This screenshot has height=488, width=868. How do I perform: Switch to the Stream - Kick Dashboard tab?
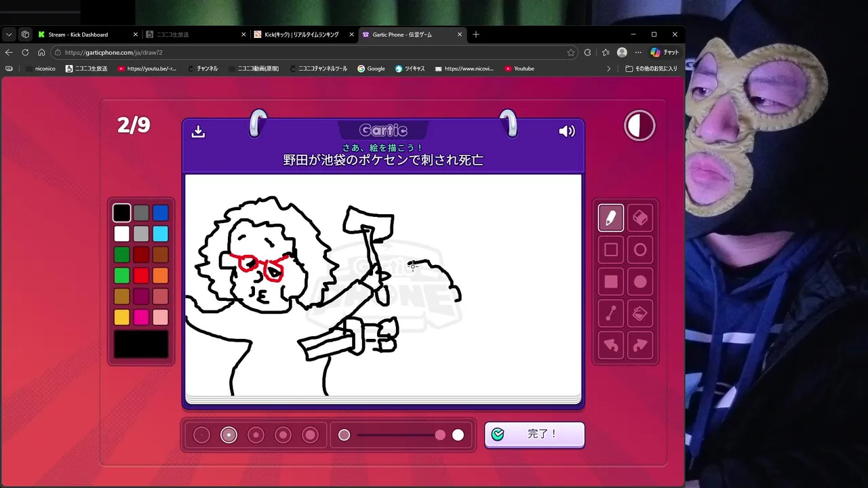87,35
